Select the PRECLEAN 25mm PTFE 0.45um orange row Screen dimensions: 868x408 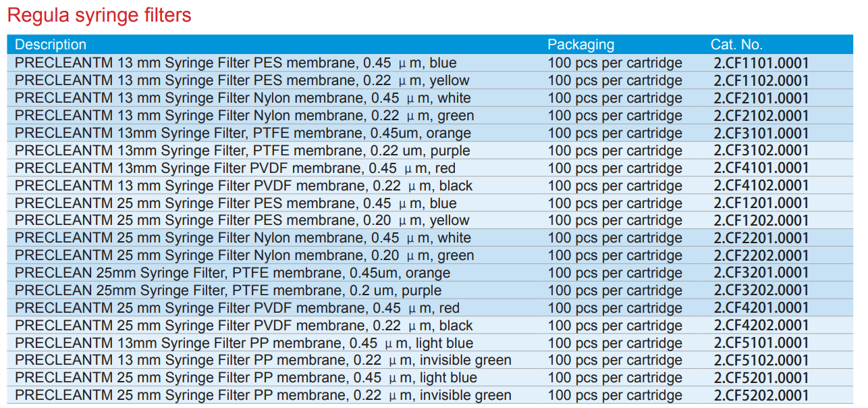(x=232, y=273)
